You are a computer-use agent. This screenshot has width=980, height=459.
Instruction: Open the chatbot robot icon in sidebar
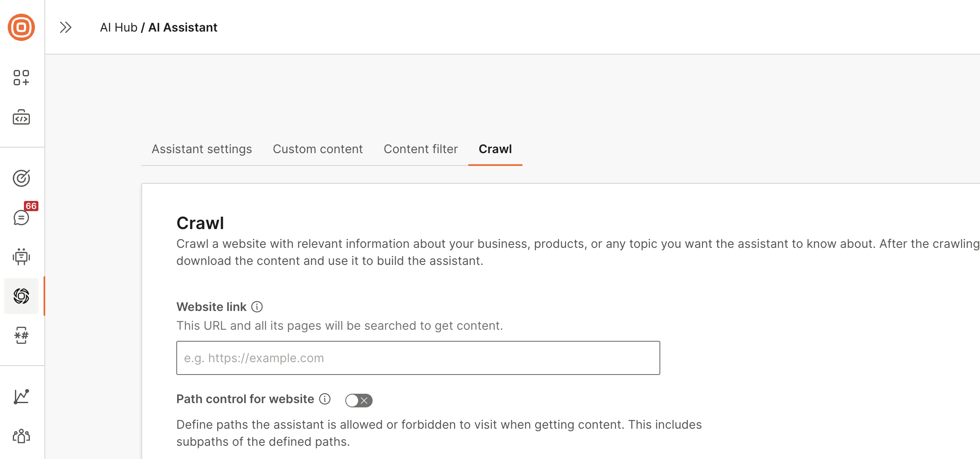pos(21,256)
